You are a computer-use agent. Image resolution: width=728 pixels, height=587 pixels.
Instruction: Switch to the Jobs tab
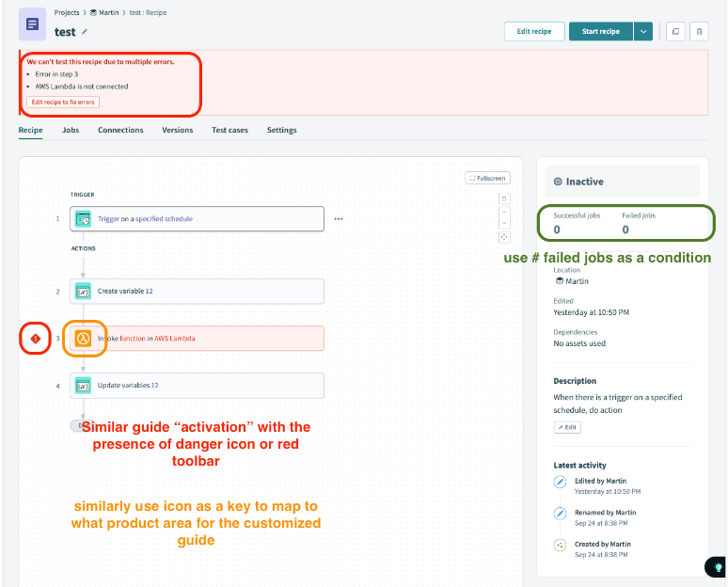[71, 130]
